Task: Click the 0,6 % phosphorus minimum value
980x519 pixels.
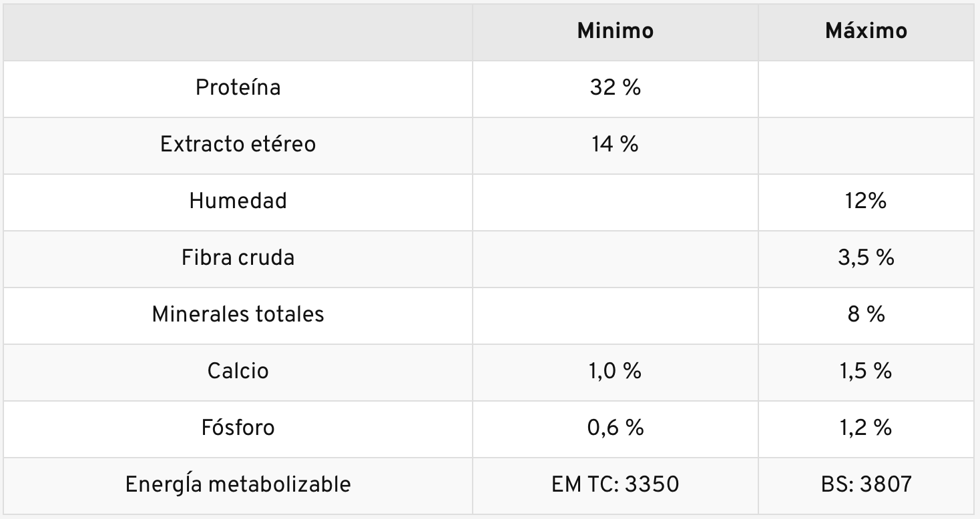Action: click(615, 428)
